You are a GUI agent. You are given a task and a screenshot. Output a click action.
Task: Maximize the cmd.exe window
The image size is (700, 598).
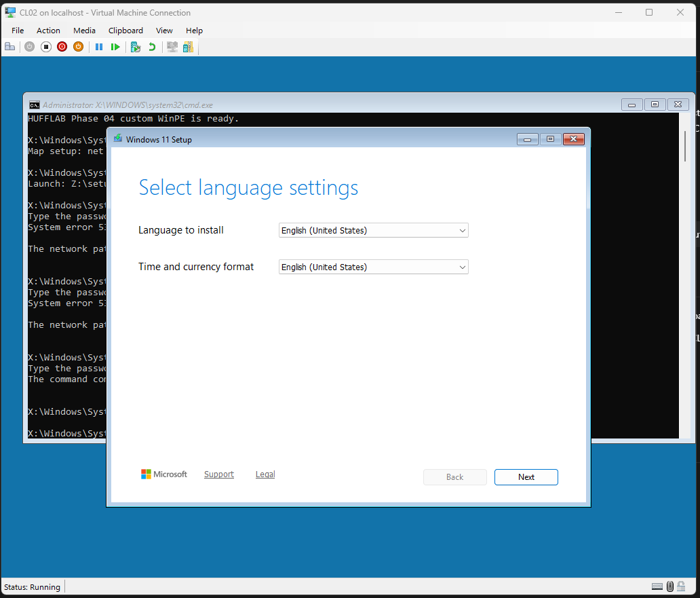pos(655,105)
